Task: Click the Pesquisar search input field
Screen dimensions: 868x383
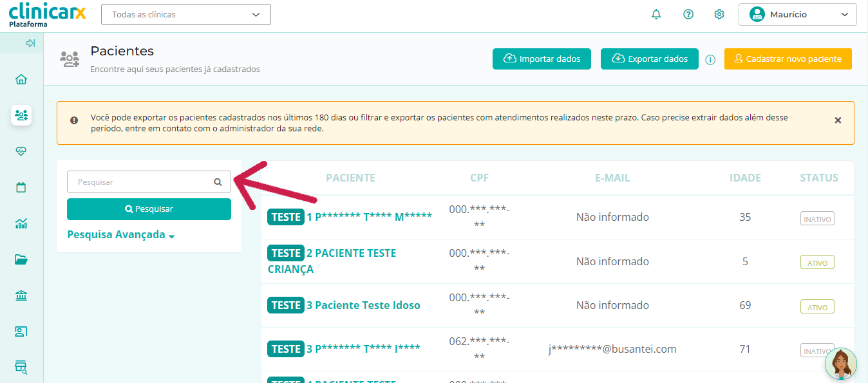Action: coord(142,182)
